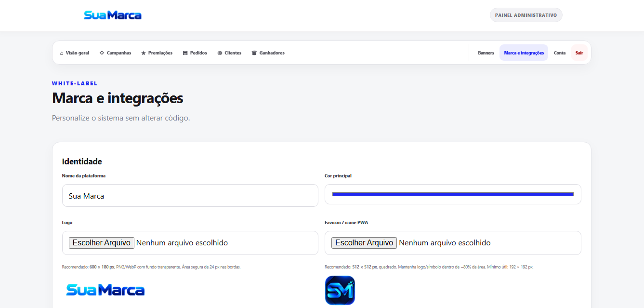Viewport: 644px width, 308px height.
Task: Choose a file for the Logo
Action: point(102,242)
